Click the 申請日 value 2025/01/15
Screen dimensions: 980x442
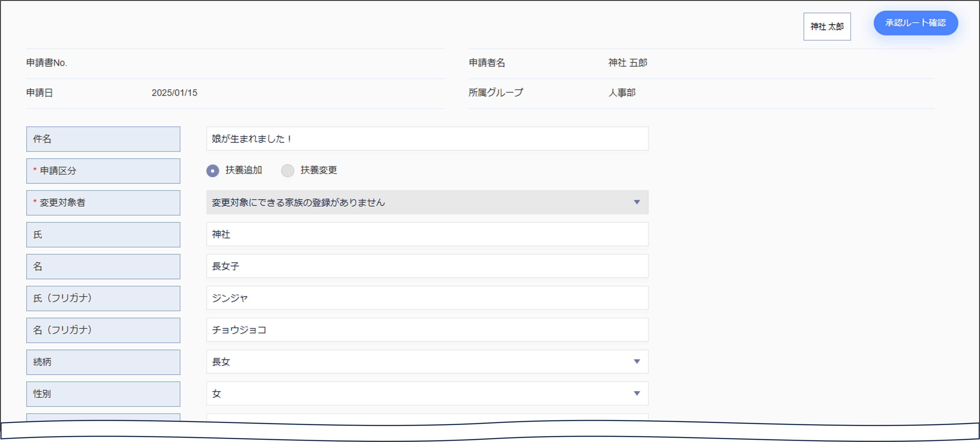174,93
